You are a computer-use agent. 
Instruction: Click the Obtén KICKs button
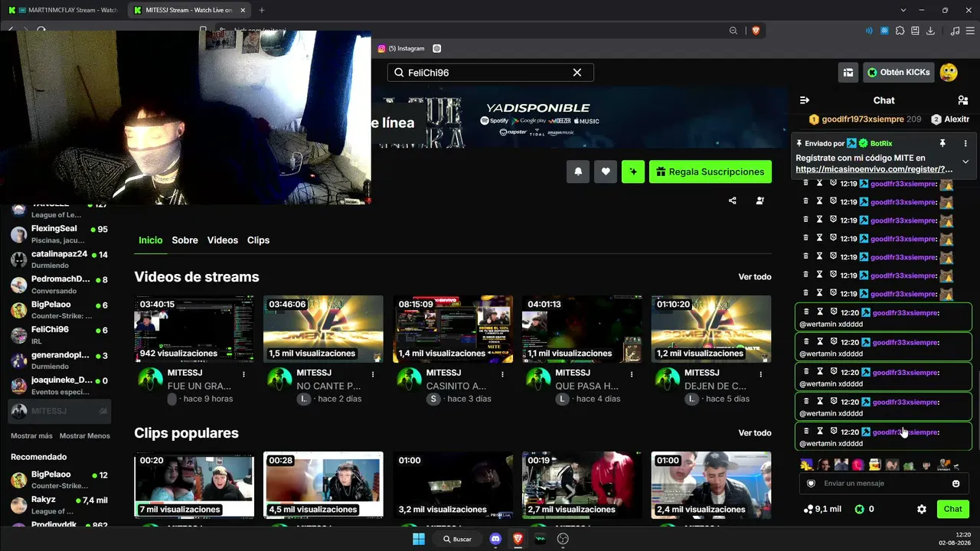click(x=898, y=73)
